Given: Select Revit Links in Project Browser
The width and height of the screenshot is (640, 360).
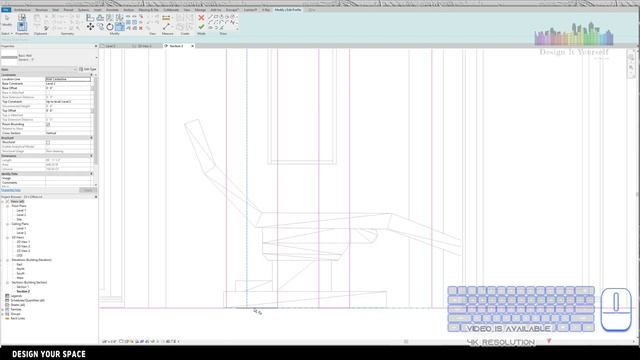Looking at the screenshot, I should pyautogui.click(x=18, y=318).
